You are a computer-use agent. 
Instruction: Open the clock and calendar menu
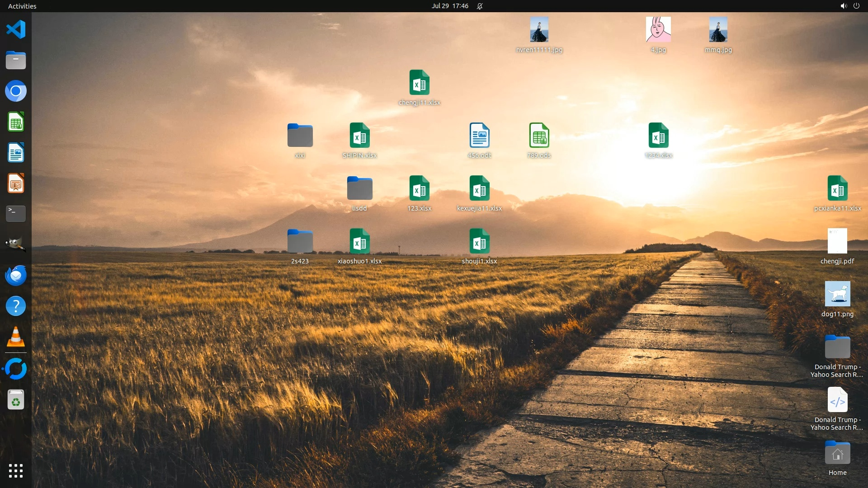(x=449, y=6)
